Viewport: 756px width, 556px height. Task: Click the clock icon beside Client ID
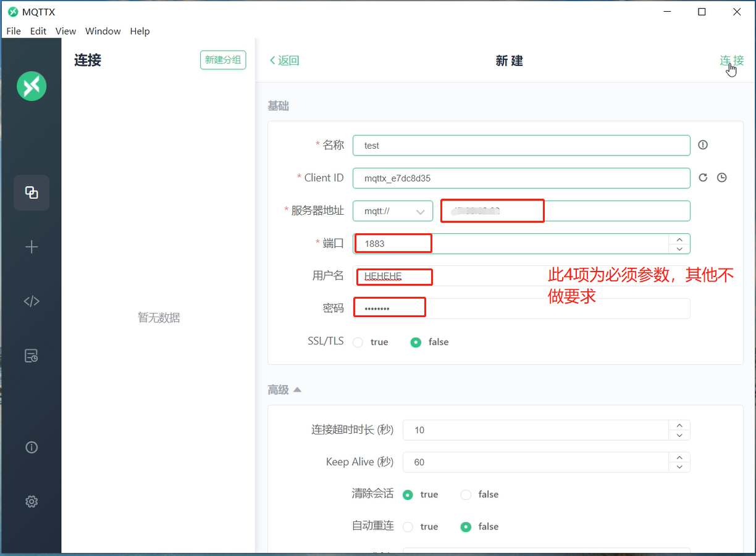tap(721, 178)
